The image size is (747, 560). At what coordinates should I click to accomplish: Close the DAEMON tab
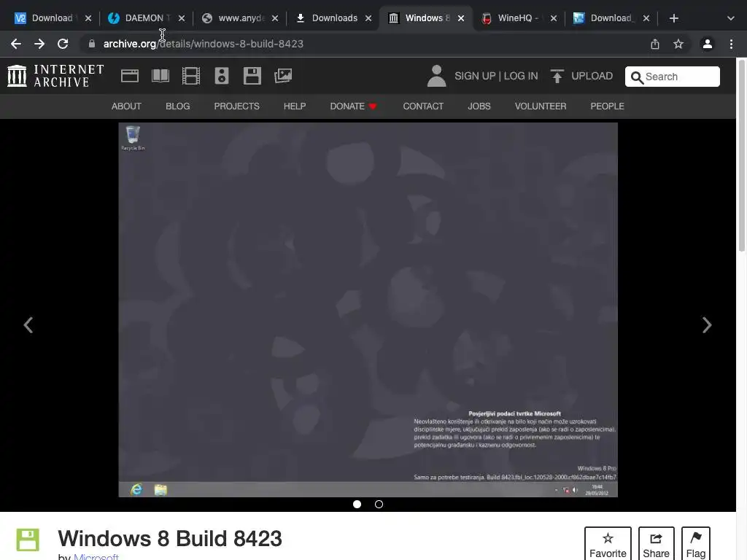pyautogui.click(x=182, y=18)
